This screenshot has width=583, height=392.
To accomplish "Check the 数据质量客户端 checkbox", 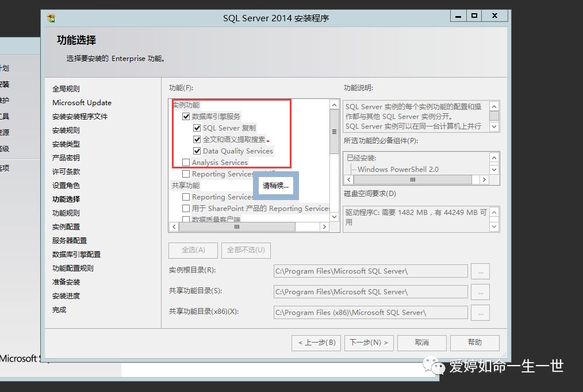I will [x=186, y=219].
